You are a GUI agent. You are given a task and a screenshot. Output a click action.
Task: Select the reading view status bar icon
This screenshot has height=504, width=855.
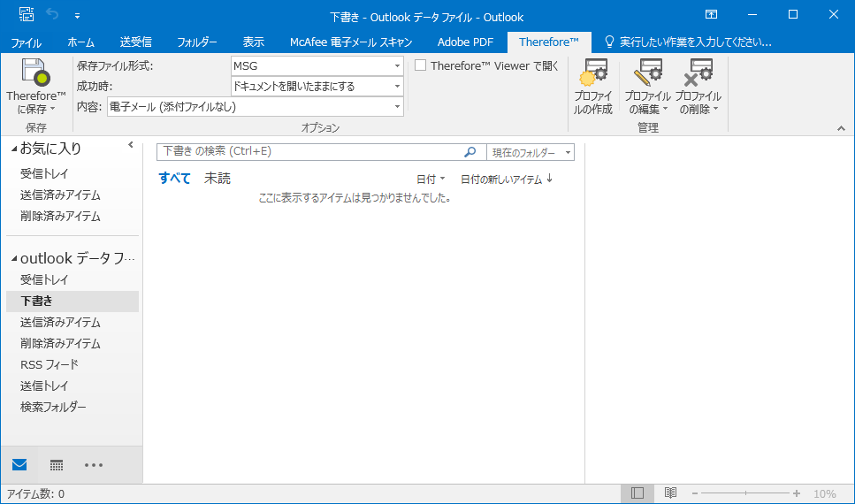click(670, 493)
